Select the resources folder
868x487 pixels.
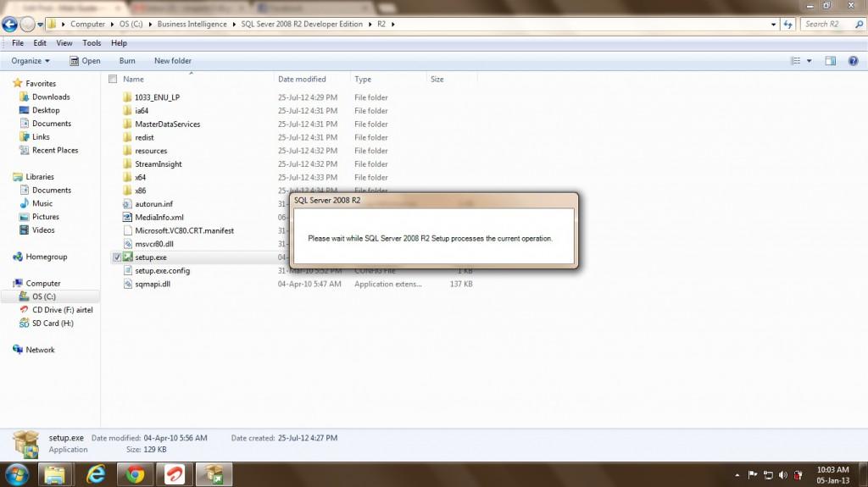(x=151, y=151)
